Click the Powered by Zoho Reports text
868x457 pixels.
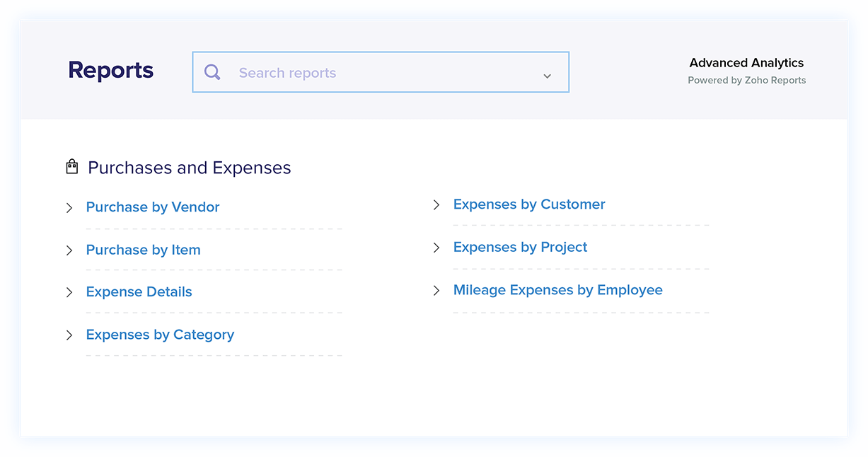746,81
